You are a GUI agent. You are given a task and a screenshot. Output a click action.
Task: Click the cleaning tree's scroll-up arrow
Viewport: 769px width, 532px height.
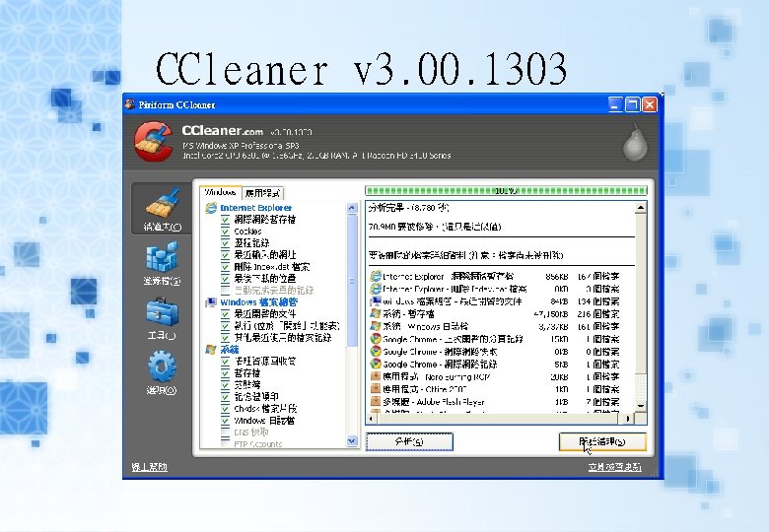[x=352, y=208]
